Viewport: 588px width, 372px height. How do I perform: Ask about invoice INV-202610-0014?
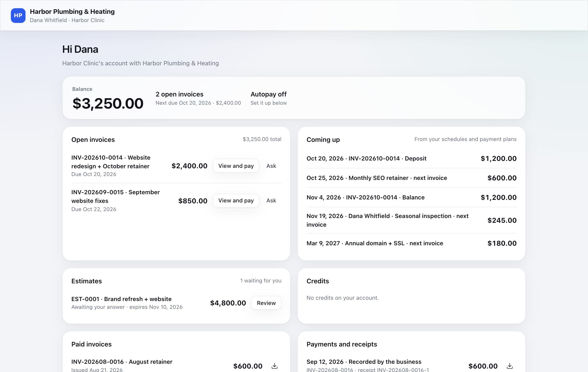[271, 166]
